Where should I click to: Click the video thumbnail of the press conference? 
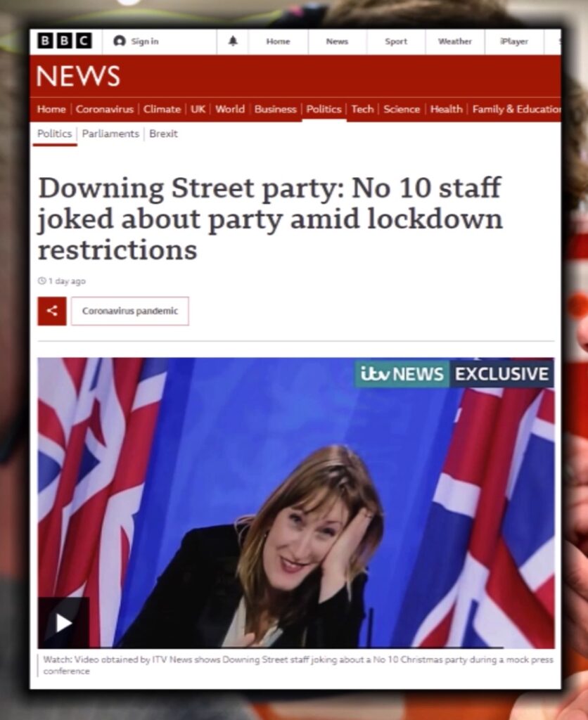point(296,503)
